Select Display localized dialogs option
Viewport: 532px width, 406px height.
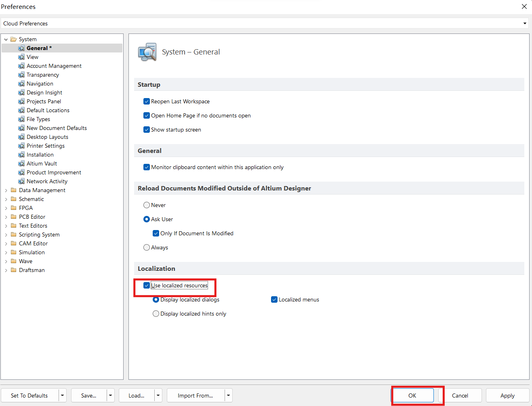click(x=156, y=299)
